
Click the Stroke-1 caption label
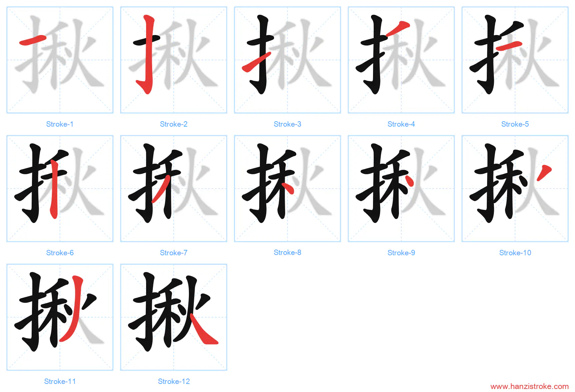60,124
